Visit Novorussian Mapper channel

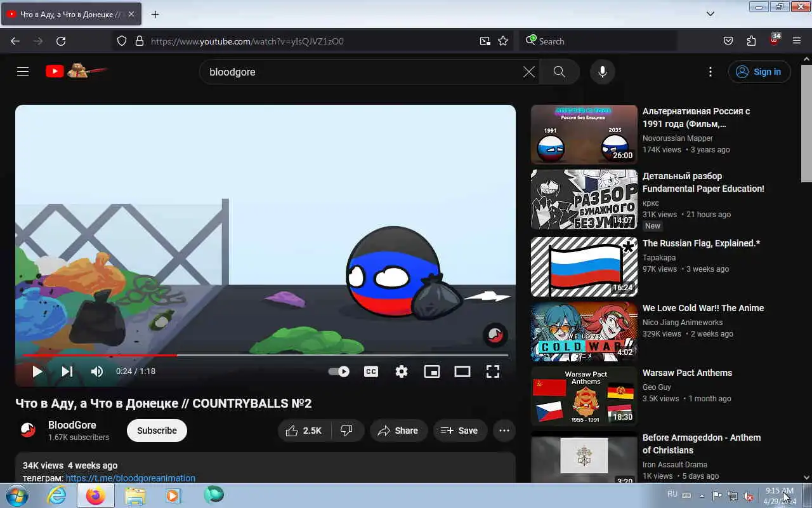(x=678, y=138)
